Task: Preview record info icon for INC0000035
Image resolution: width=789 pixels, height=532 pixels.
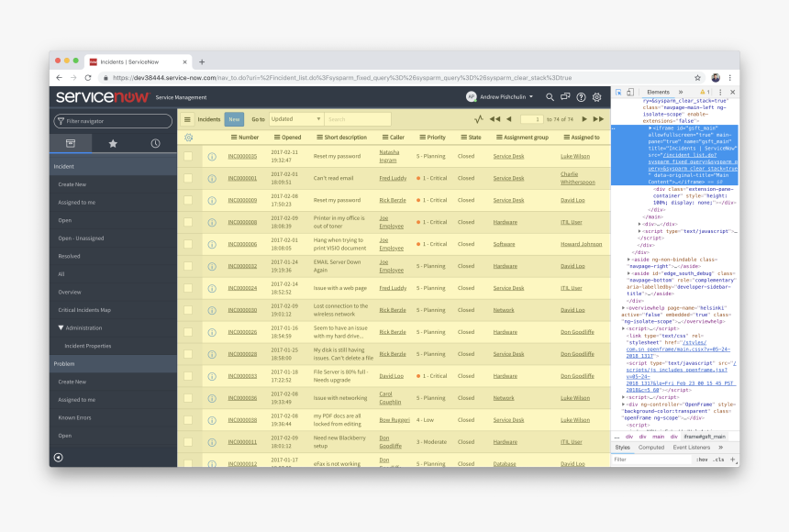Action: (x=212, y=156)
